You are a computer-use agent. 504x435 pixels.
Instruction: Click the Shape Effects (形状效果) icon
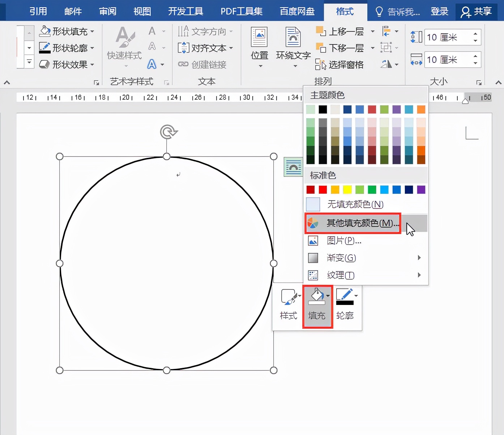click(x=44, y=65)
